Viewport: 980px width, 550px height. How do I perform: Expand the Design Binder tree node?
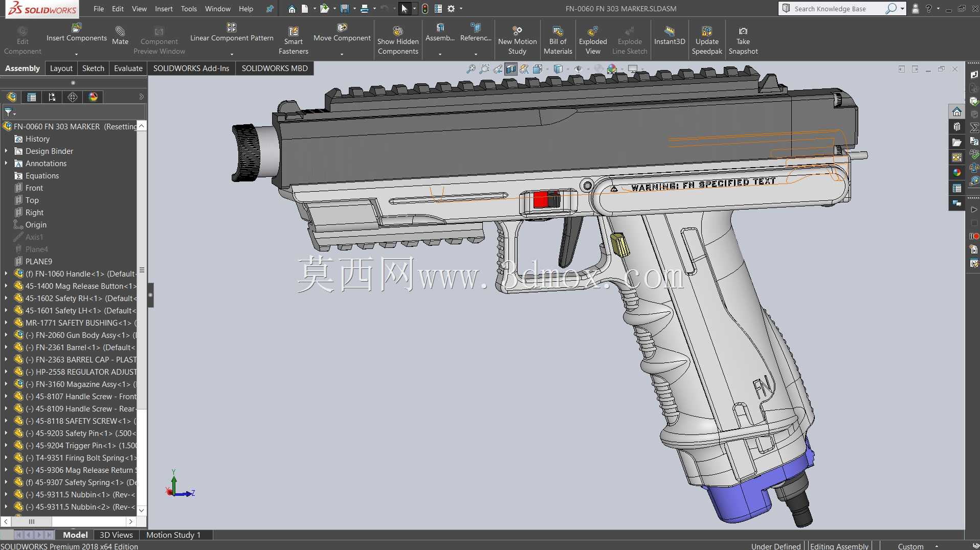(6, 151)
